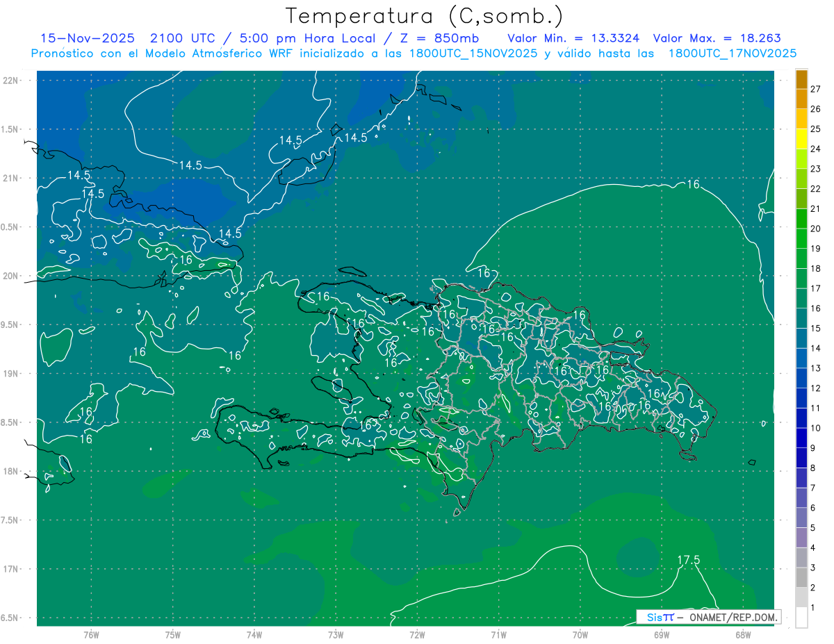
Task: Click longitude axis label '73W'
Action: [x=336, y=634]
